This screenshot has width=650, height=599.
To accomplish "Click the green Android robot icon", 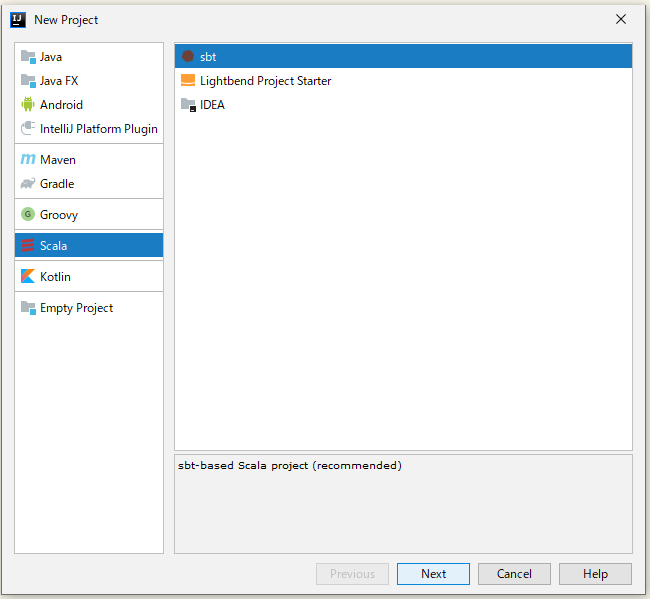I will 28,104.
